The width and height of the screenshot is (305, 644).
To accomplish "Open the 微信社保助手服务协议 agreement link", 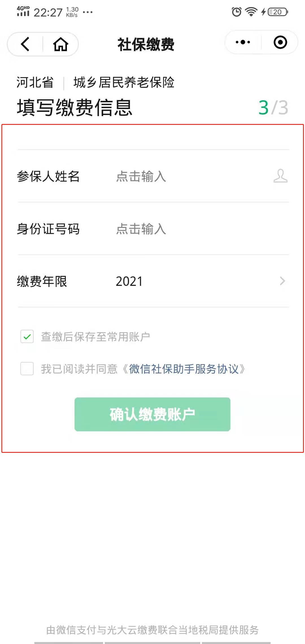I will tap(184, 369).
